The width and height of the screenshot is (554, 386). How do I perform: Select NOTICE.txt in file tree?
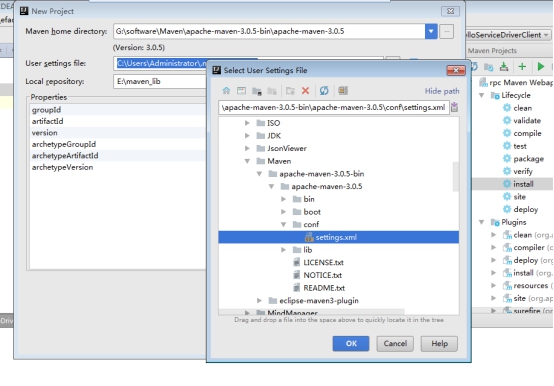323,275
